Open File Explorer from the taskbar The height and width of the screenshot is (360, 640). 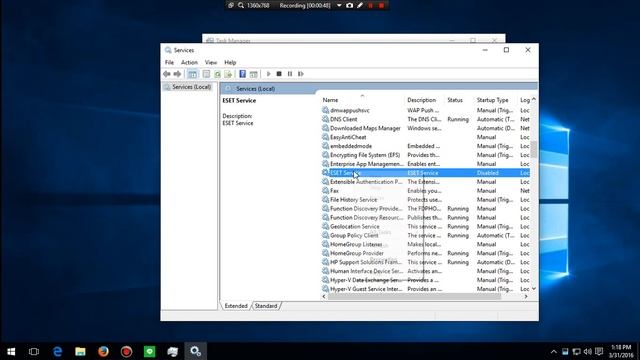pyautogui.click(x=80, y=351)
